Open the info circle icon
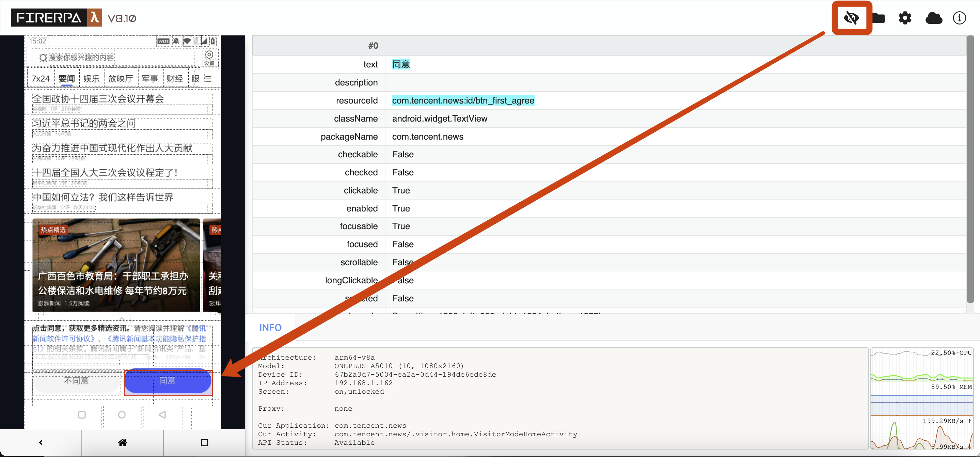Screen dimensions: 980x457 tap(959, 18)
